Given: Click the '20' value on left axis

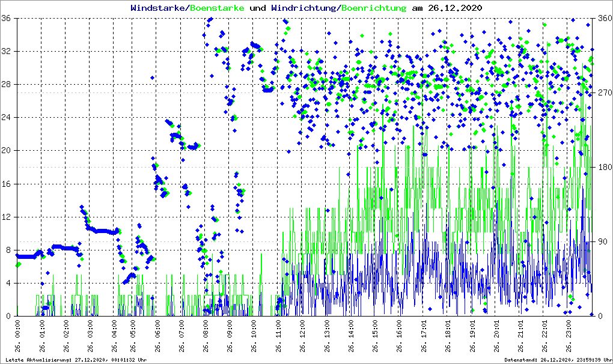Looking at the screenshot, I should coord(8,151).
